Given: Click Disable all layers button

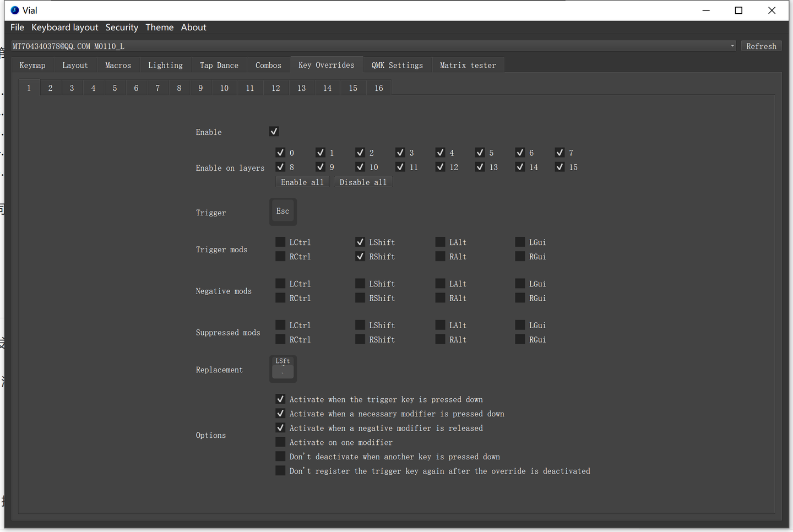Looking at the screenshot, I should pos(363,182).
